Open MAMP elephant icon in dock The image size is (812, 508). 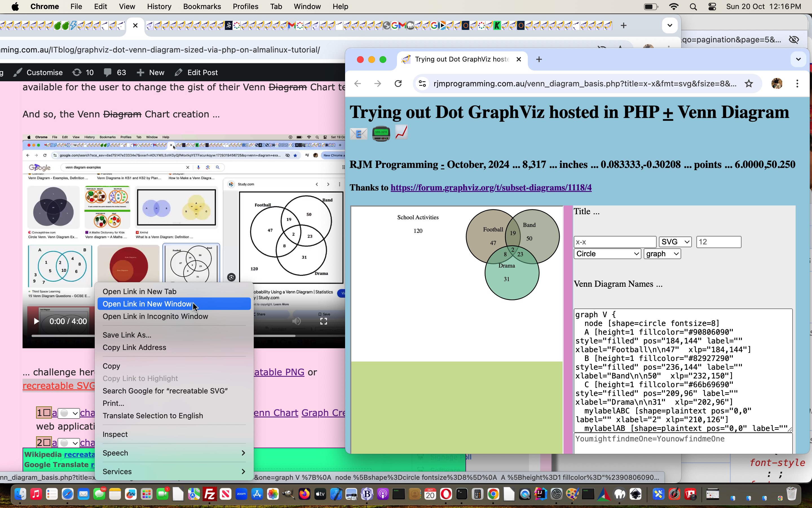coord(620,494)
